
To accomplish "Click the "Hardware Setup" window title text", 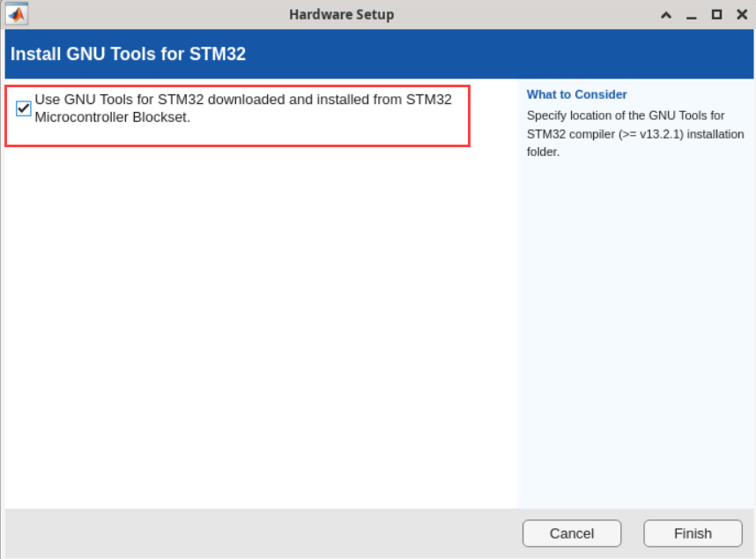I will (341, 15).
